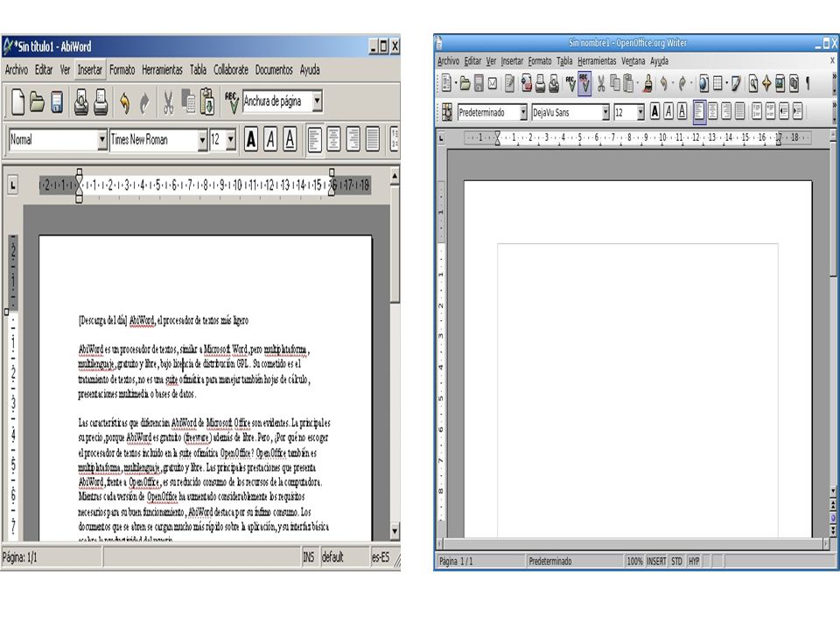Toggle AutoSpellcheck in Writer
Screen dimensions: 840x630
(x=584, y=83)
